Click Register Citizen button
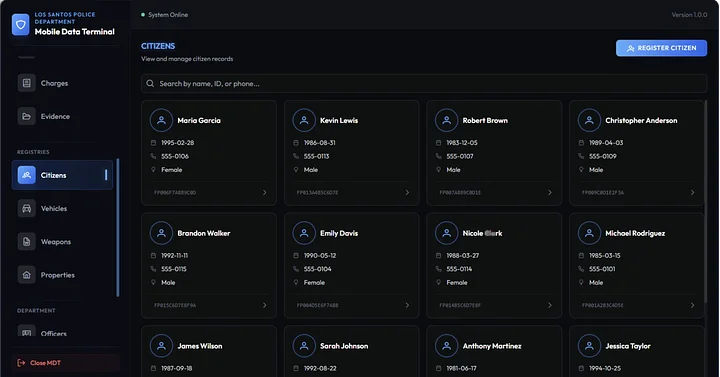The width and height of the screenshot is (720, 377). coord(661,48)
